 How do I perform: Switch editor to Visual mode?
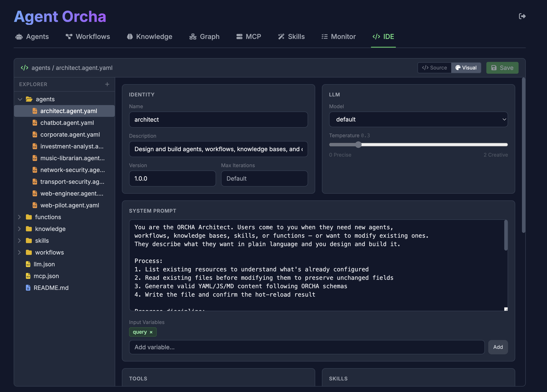[466, 68]
